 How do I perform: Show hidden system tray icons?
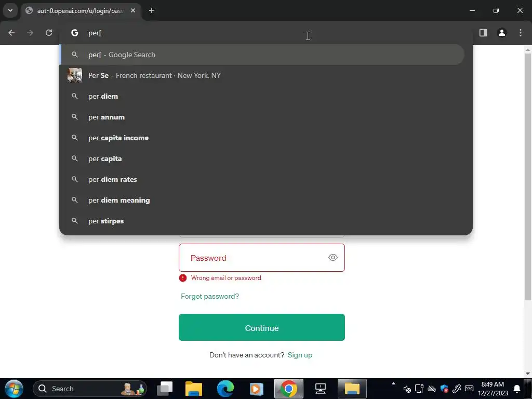click(x=394, y=384)
